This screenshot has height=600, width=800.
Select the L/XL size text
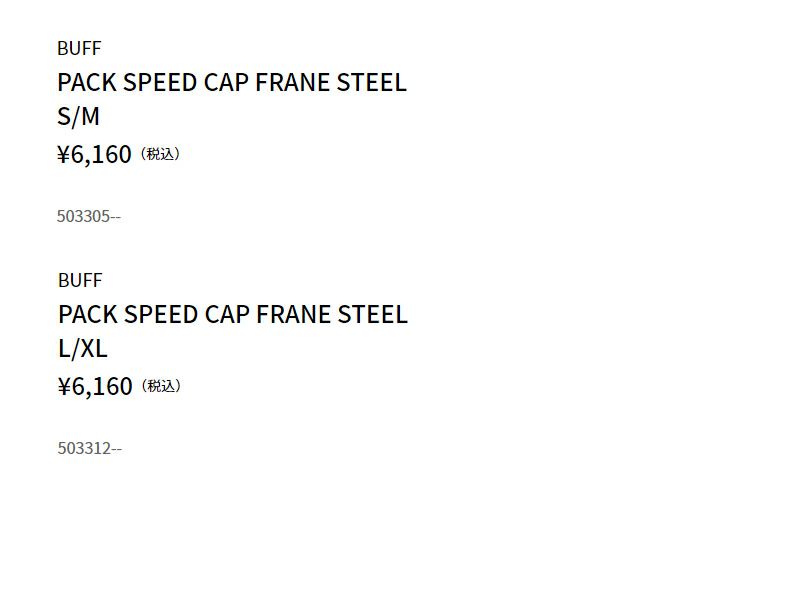click(83, 349)
